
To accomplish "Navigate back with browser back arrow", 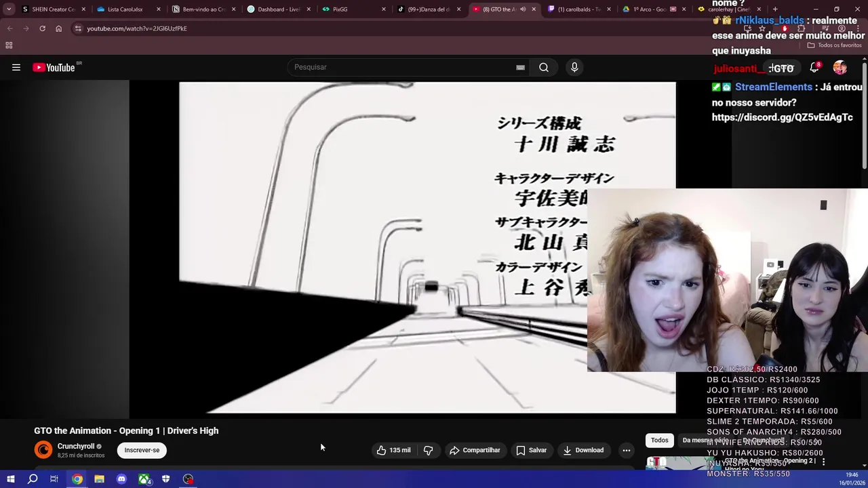I will 9,28.
